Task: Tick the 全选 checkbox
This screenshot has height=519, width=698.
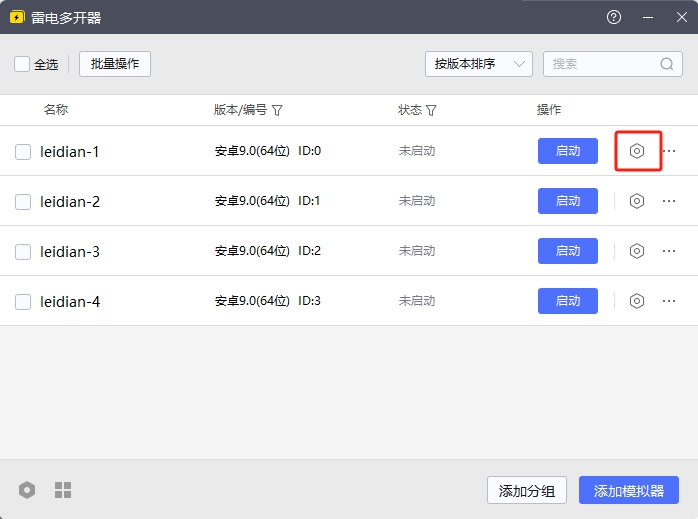Action: (22, 64)
